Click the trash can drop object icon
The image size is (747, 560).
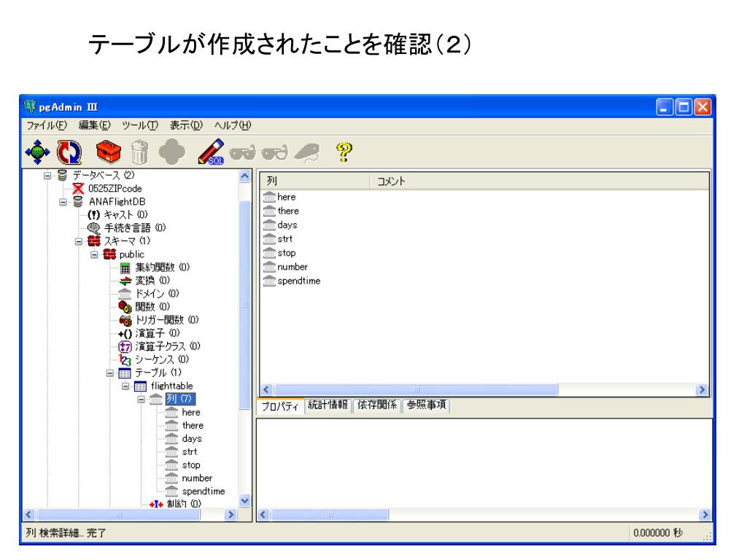pyautogui.click(x=139, y=152)
